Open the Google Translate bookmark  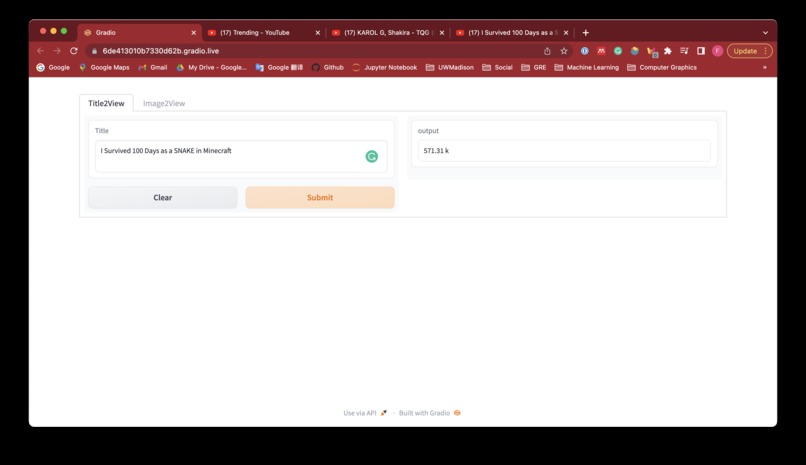coord(279,67)
